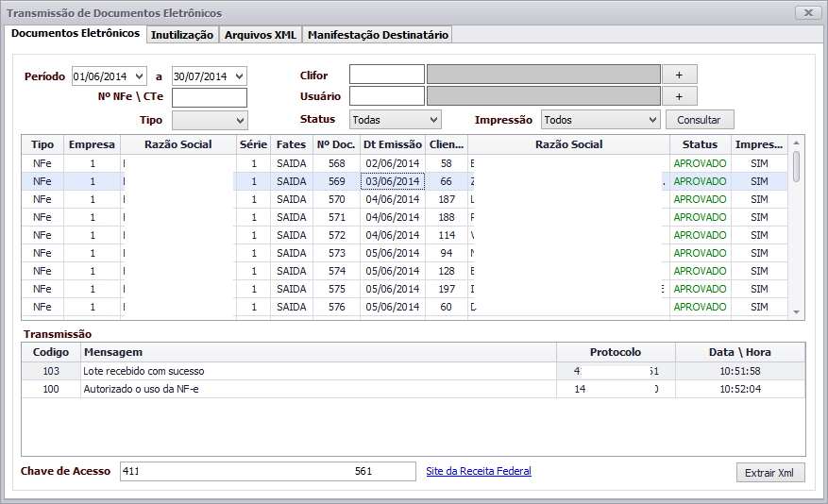This screenshot has width=828, height=504.
Task: Click the Mensagem column header
Action: [x=318, y=353]
